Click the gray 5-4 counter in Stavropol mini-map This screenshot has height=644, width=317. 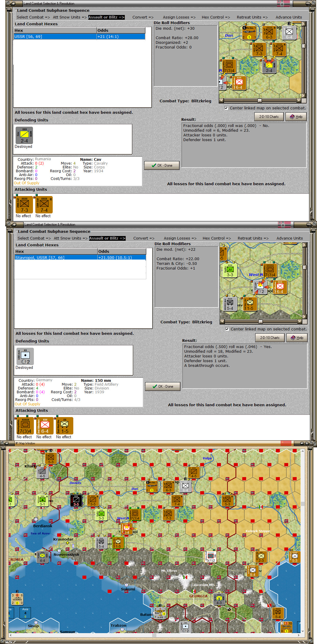coord(230,304)
